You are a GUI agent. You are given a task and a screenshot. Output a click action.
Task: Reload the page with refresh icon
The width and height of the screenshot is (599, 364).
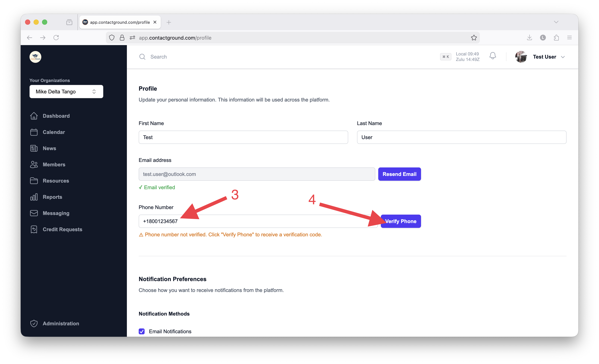coord(56,38)
